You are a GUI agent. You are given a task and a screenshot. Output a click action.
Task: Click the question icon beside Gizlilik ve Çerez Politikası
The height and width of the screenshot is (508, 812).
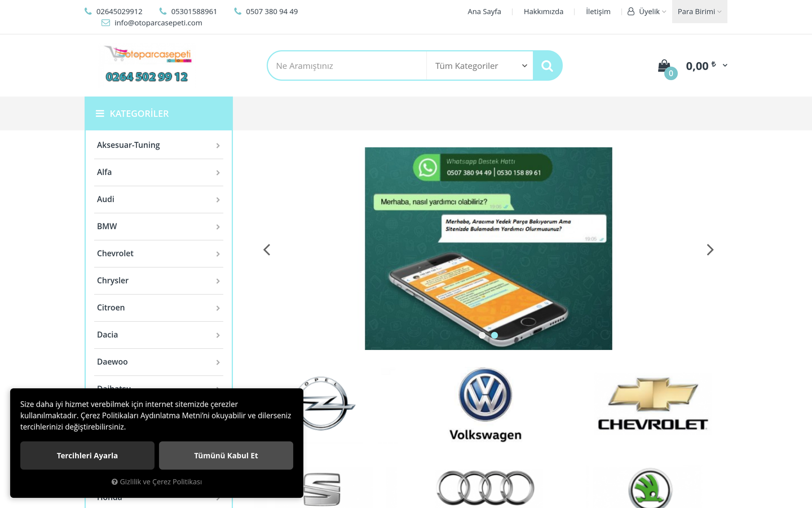(x=114, y=482)
